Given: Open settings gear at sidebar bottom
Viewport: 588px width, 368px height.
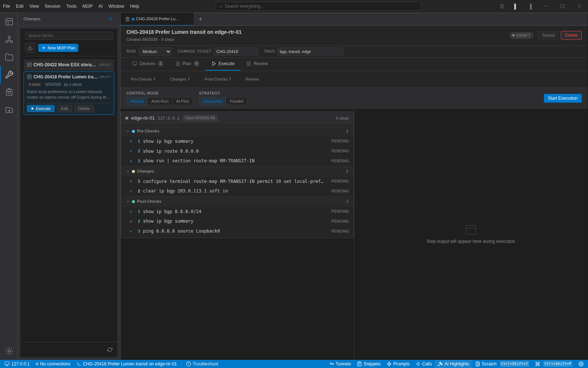Looking at the screenshot, I should point(9,351).
